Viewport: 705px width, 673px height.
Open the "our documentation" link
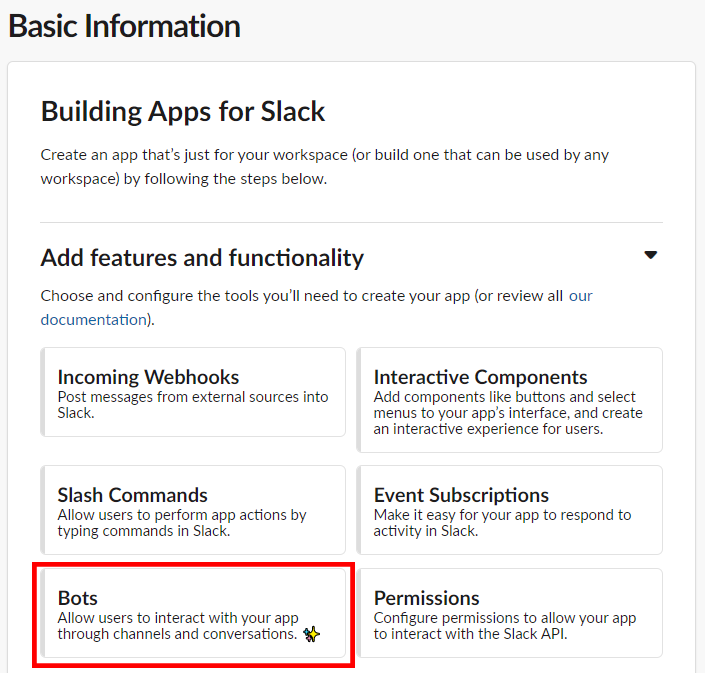94,320
